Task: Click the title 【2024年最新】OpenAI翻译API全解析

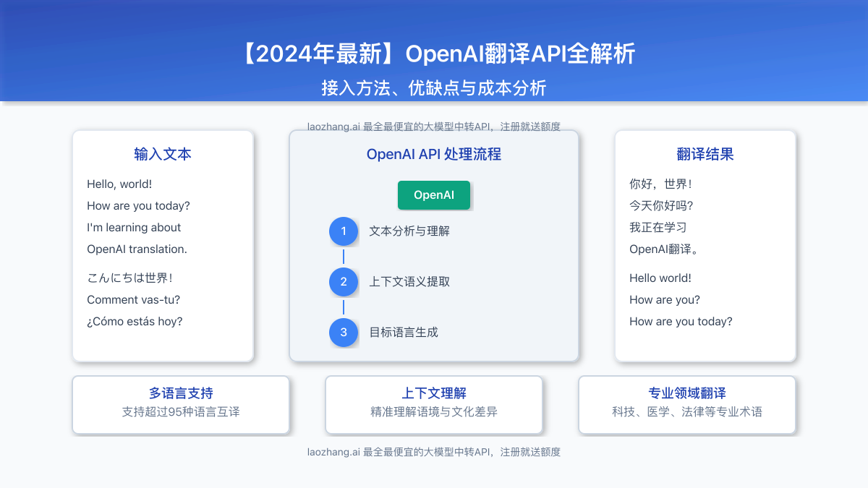Action: (x=434, y=54)
